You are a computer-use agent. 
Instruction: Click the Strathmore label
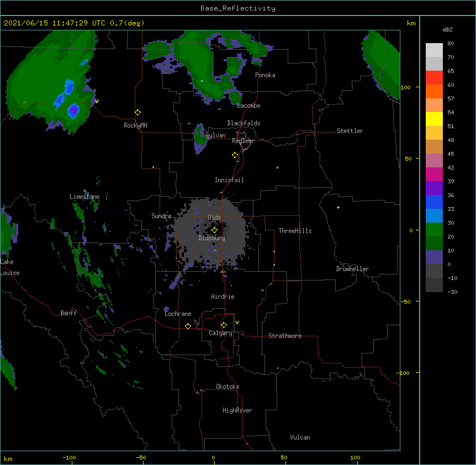pos(285,336)
